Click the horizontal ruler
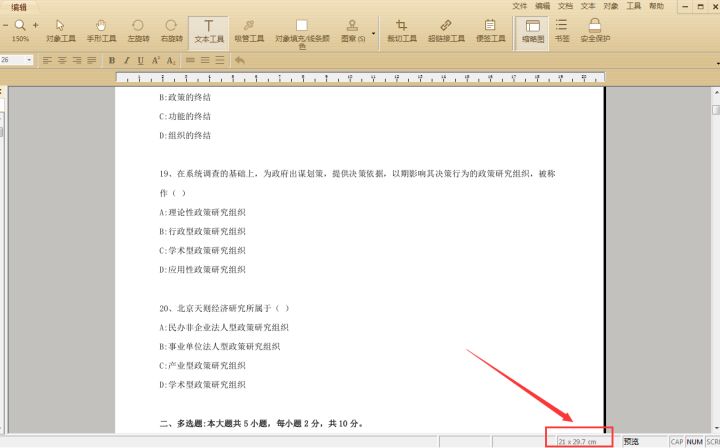This screenshot has height=448, width=720. click(360, 77)
